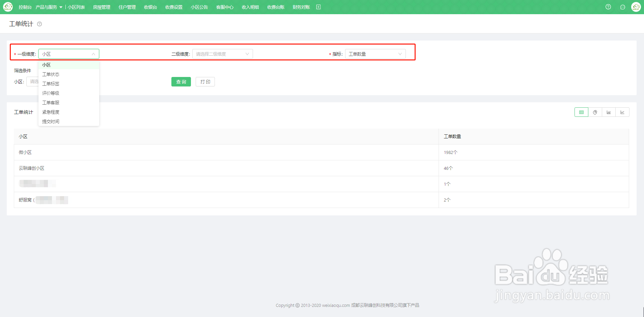The height and width of the screenshot is (317, 644).
Task: Click the 打印 button
Action: pos(205,82)
